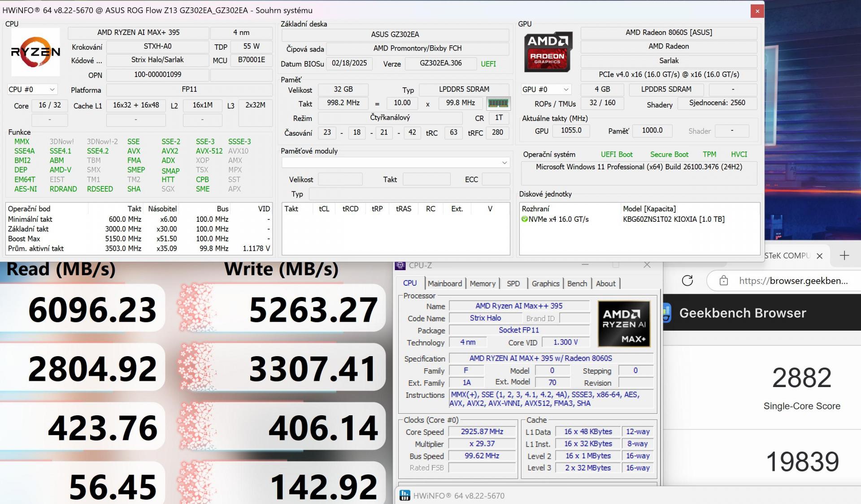Open the Memory tab in CPU-Z
The height and width of the screenshot is (504, 861).
click(x=483, y=284)
